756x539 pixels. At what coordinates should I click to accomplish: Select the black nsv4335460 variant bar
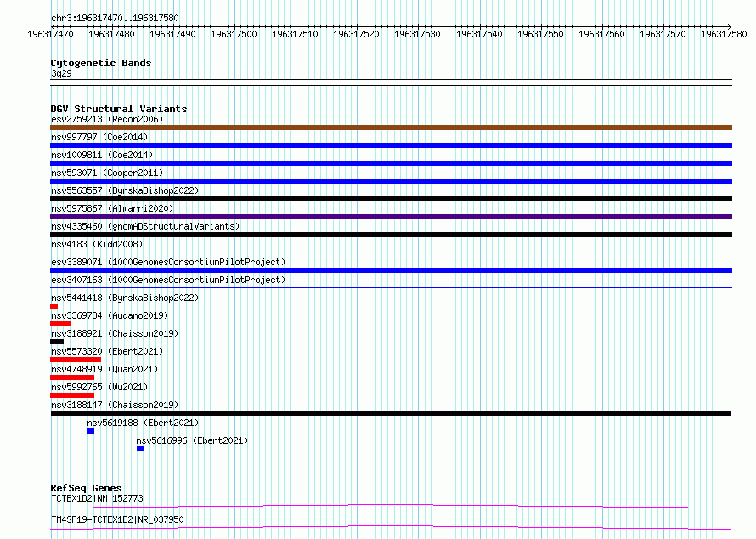click(x=391, y=235)
